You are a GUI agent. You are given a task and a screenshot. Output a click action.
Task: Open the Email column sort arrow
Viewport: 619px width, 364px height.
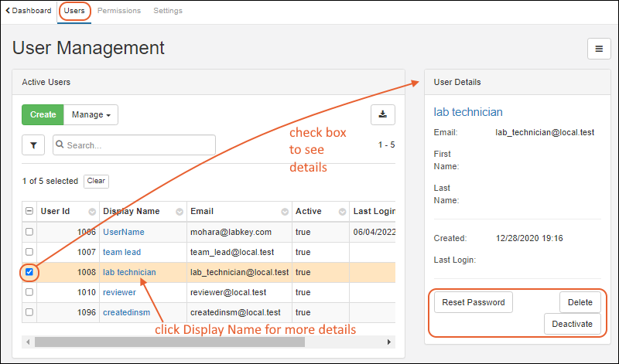tap(285, 212)
